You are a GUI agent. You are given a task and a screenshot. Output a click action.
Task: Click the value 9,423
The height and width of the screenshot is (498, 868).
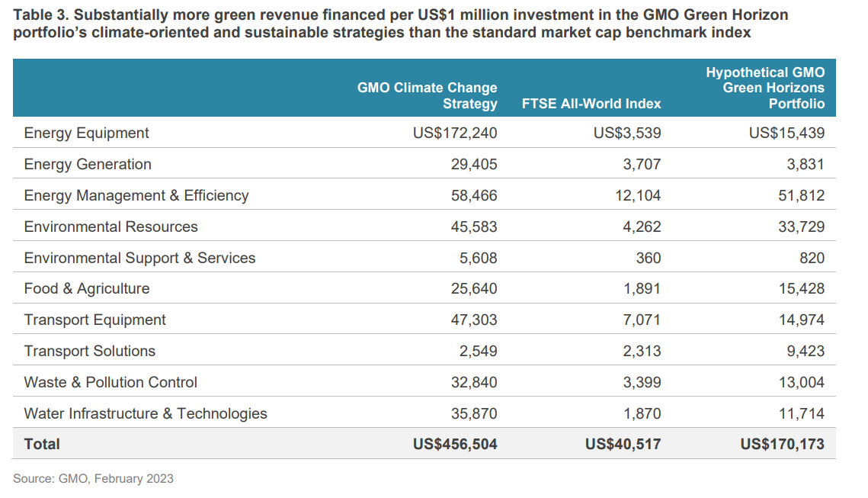point(806,352)
